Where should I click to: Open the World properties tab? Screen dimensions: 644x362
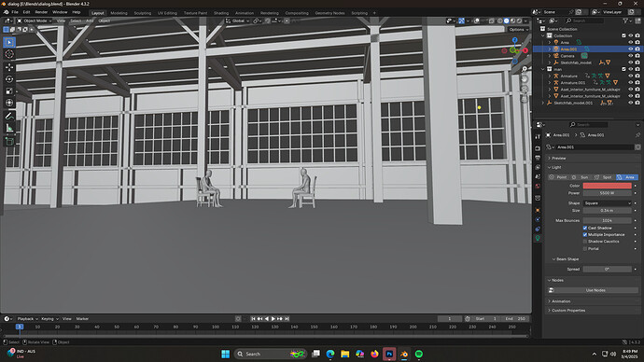click(538, 186)
